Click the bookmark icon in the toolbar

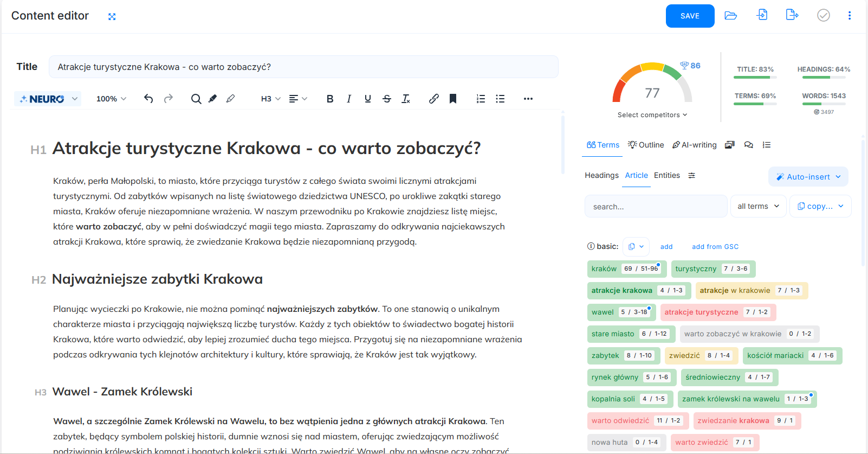453,99
